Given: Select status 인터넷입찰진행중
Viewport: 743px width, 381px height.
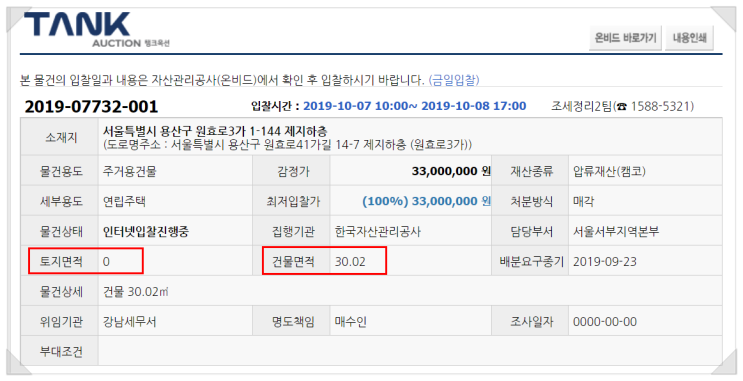Looking at the screenshot, I should [x=146, y=232].
